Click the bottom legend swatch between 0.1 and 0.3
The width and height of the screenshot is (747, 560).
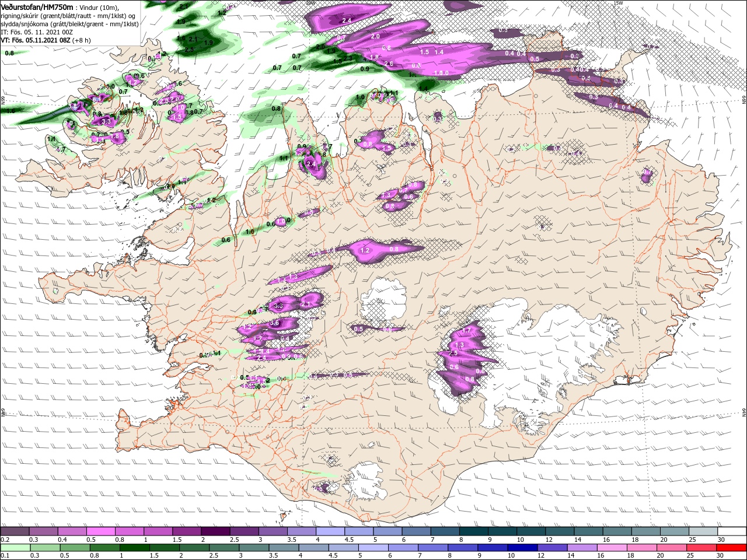(x=15, y=548)
